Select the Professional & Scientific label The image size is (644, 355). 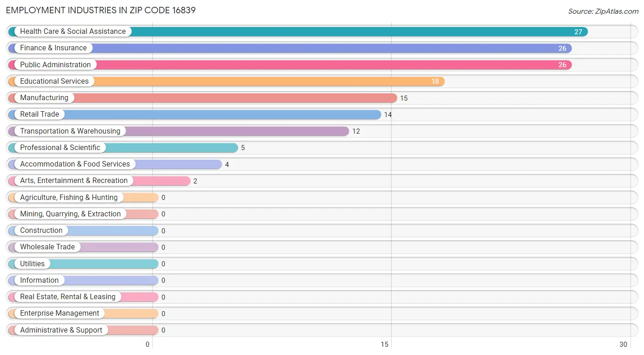pyautogui.click(x=60, y=148)
